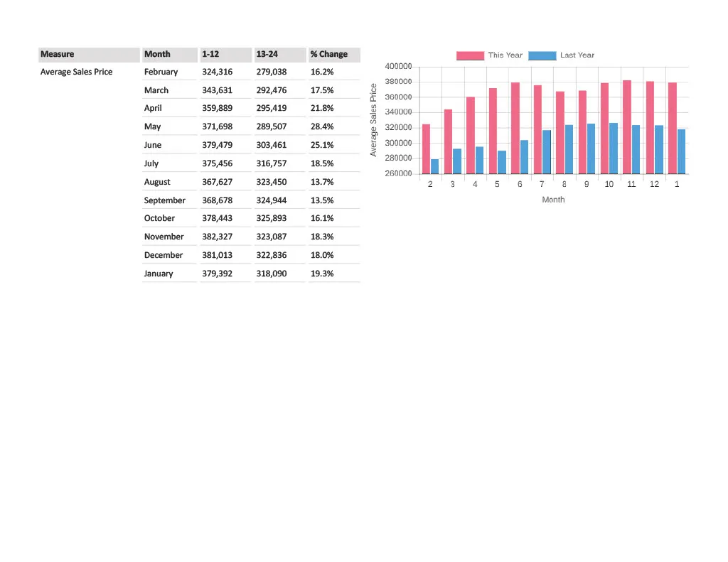The width and height of the screenshot is (728, 562).
Task: Select the December month cell
Action: click(164, 255)
